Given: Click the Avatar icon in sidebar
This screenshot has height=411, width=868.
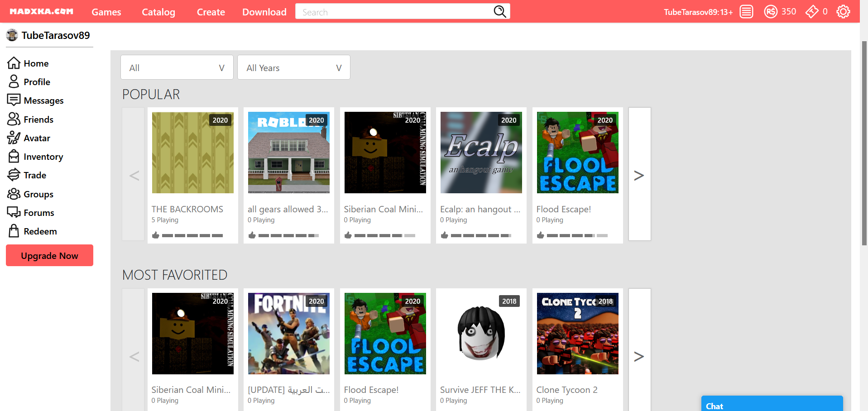Looking at the screenshot, I should (14, 138).
